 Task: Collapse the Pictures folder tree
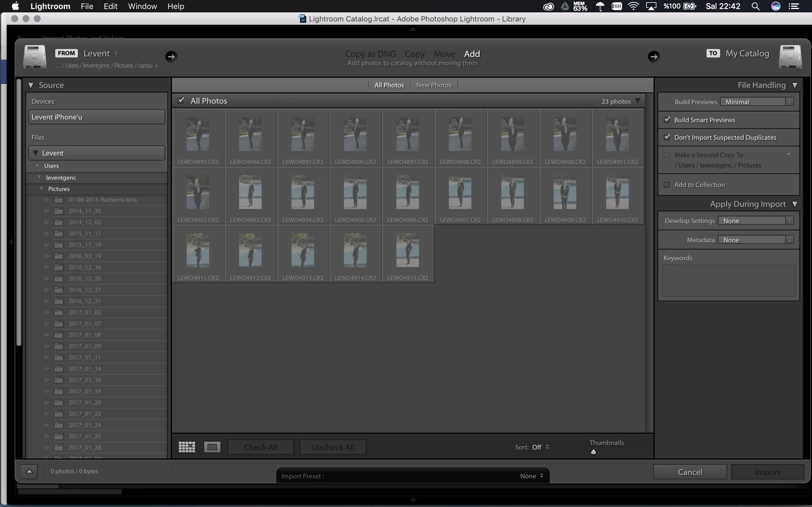tap(41, 189)
